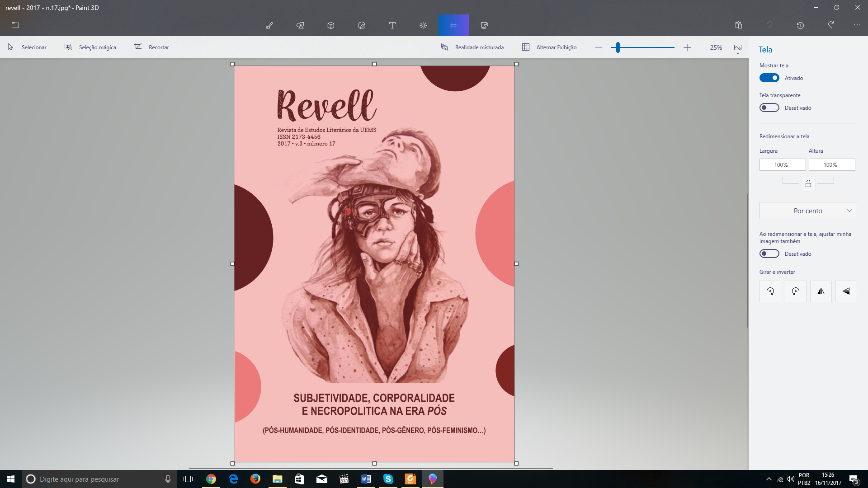Open the Effects tool
Screen dimensions: 868x488
[423, 25]
